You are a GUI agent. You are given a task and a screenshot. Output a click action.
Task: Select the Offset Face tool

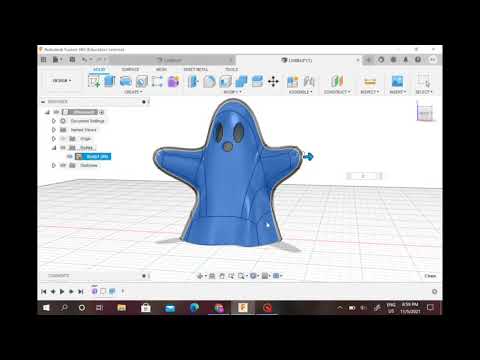(x=257, y=81)
